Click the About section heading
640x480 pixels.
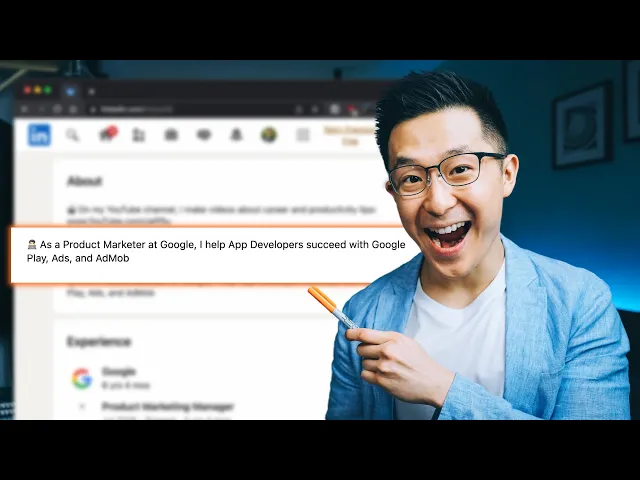click(84, 181)
